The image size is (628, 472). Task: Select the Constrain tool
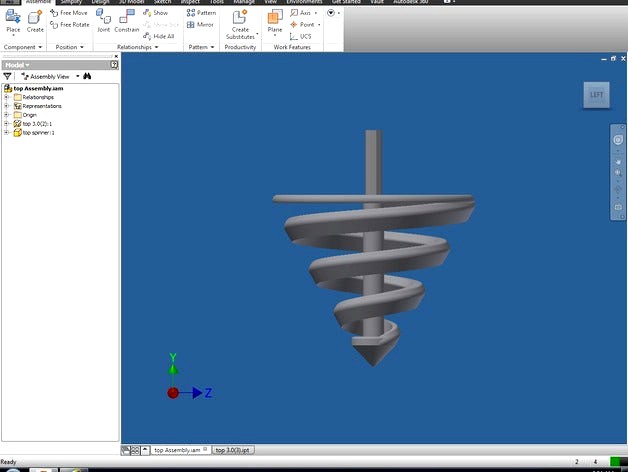coord(127,18)
